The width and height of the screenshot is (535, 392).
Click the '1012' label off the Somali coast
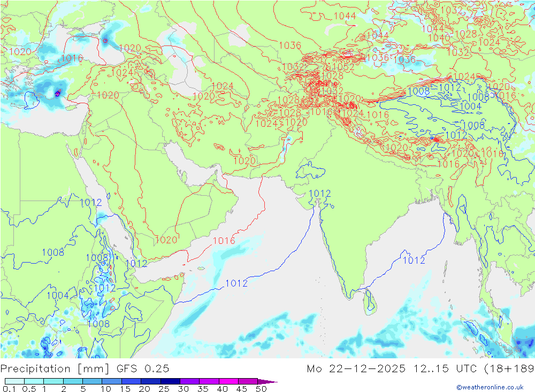click(236, 283)
